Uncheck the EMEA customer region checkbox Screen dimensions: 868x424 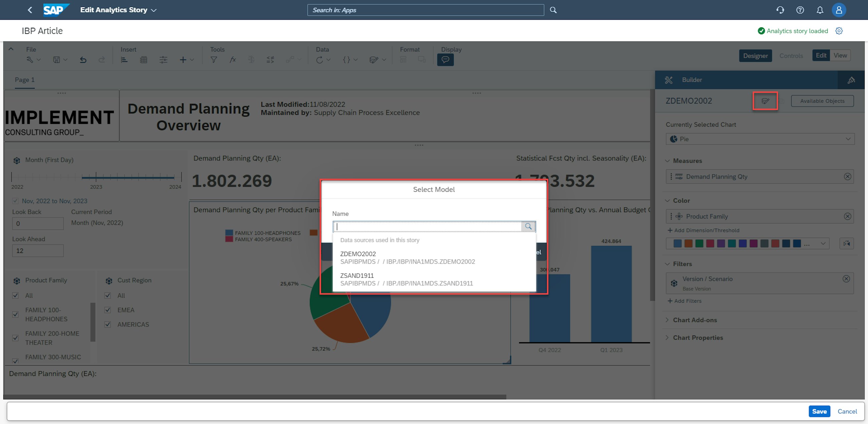click(107, 310)
